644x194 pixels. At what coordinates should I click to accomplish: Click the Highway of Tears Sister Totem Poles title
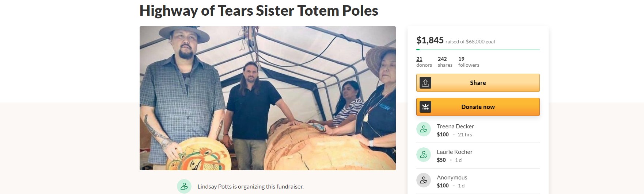[259, 11]
